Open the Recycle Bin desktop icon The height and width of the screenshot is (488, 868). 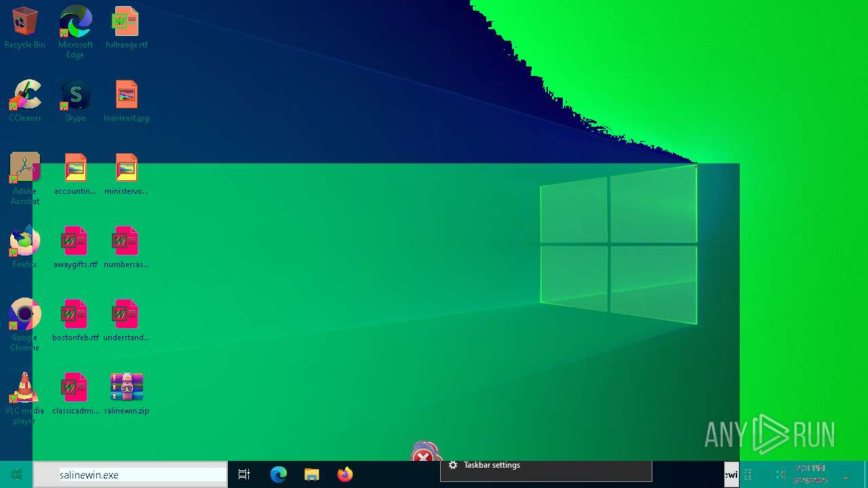[x=25, y=28]
